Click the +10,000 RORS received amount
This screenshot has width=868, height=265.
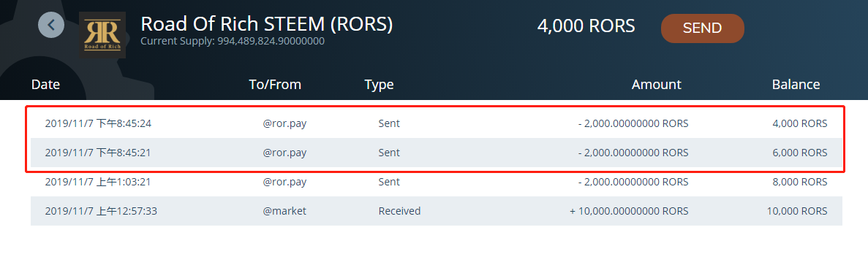pos(629,211)
